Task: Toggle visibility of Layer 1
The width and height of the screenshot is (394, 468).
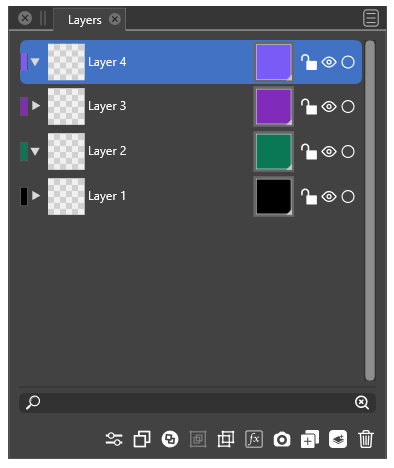Action: coord(329,197)
